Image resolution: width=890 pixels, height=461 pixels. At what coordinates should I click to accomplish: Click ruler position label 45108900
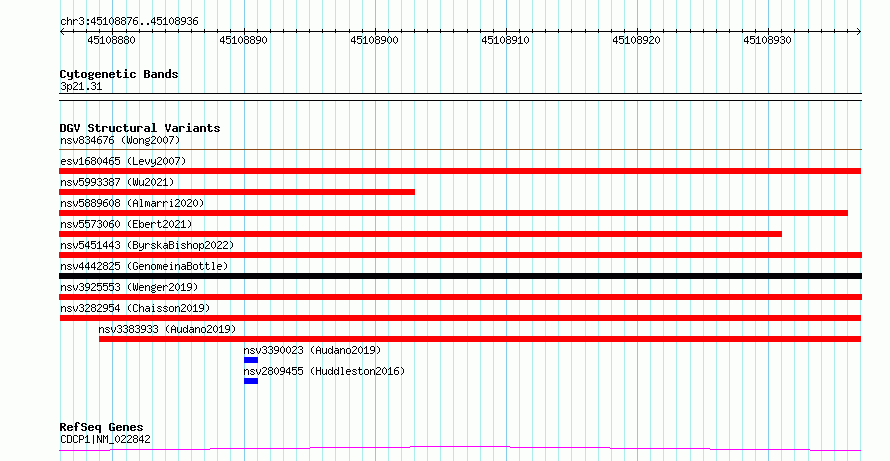[x=375, y=40]
